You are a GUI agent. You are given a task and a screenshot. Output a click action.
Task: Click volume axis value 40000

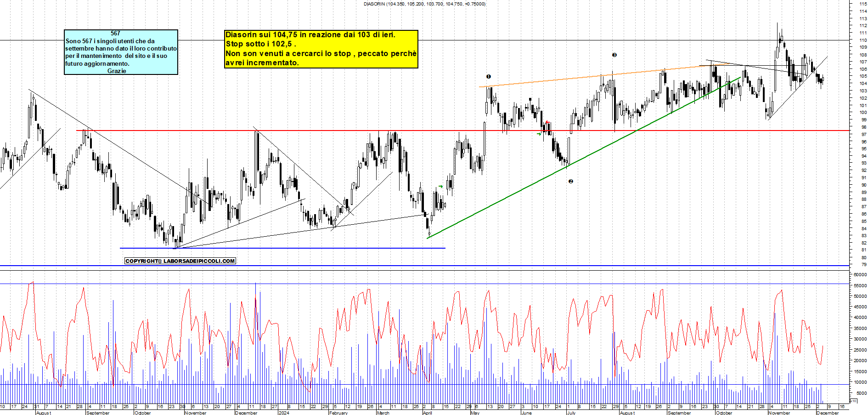[x=860, y=318]
